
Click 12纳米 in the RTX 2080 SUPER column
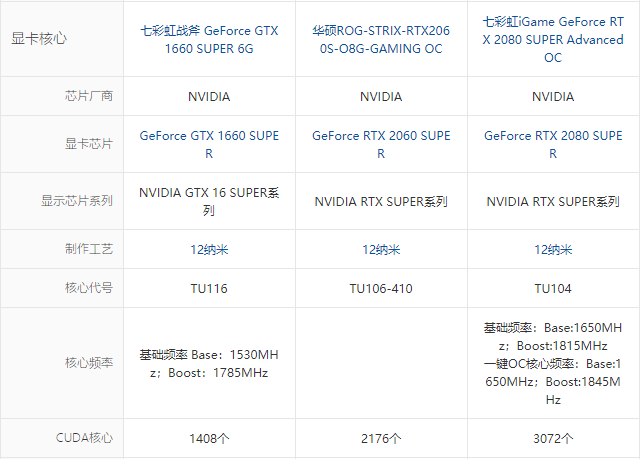pos(553,250)
